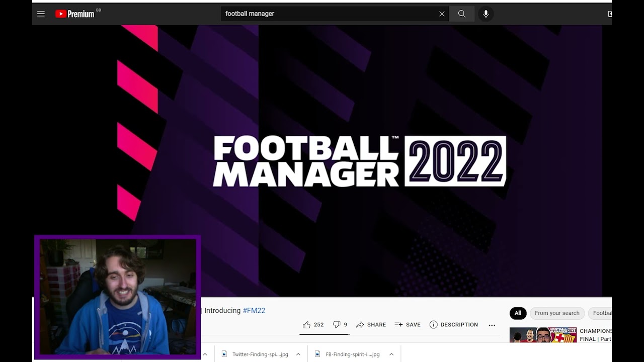
Task: Click the magnifying glass search button
Action: tap(462, 14)
